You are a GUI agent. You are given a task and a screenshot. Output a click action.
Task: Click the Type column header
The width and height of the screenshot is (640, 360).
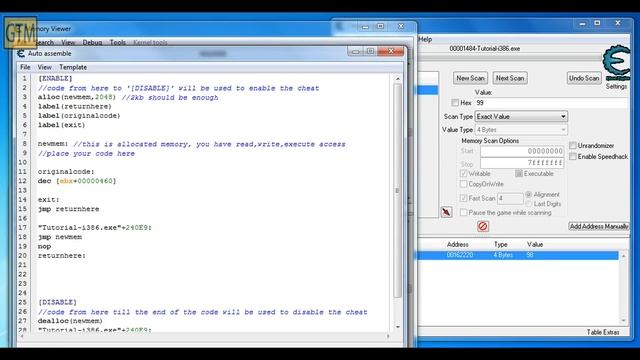point(501,244)
